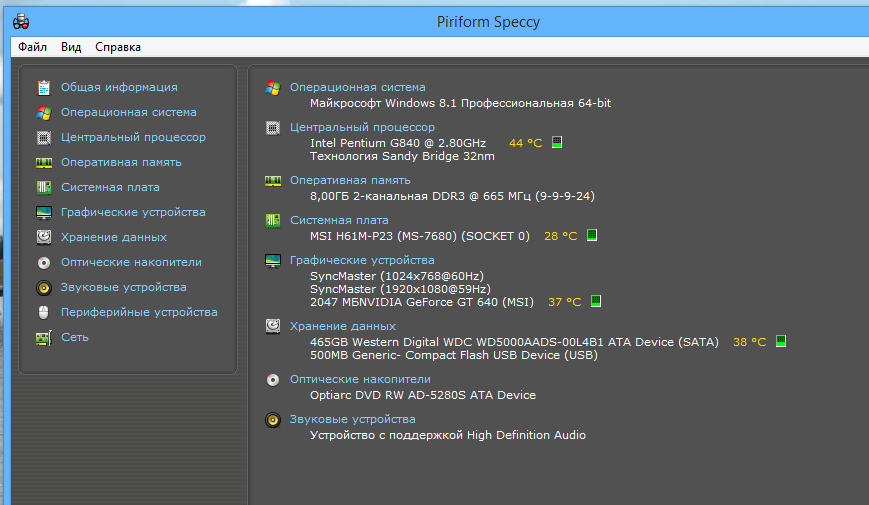Open the Графические устройства heading link in summary

(x=362, y=260)
